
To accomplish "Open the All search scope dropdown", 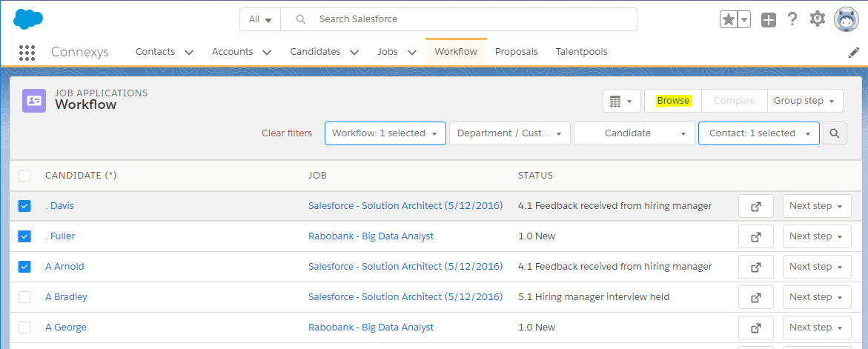I will point(260,19).
